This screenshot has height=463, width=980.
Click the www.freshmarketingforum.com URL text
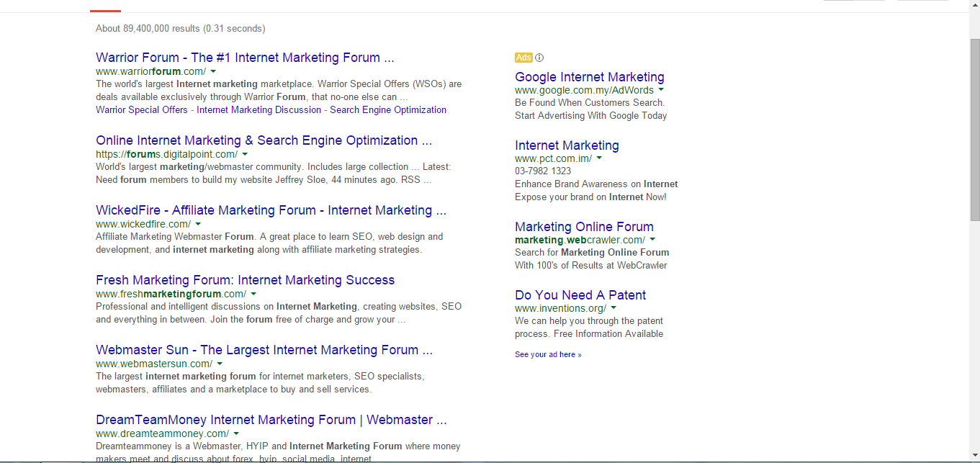pyautogui.click(x=171, y=295)
